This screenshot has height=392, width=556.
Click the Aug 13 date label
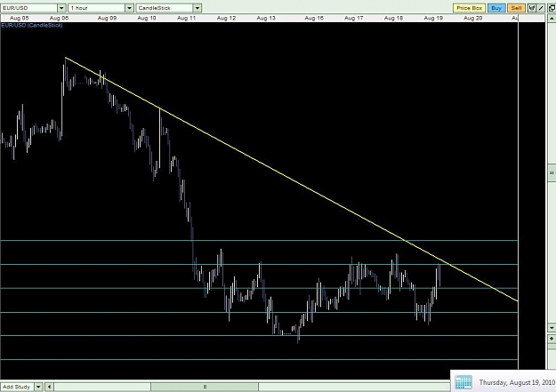tap(266, 18)
